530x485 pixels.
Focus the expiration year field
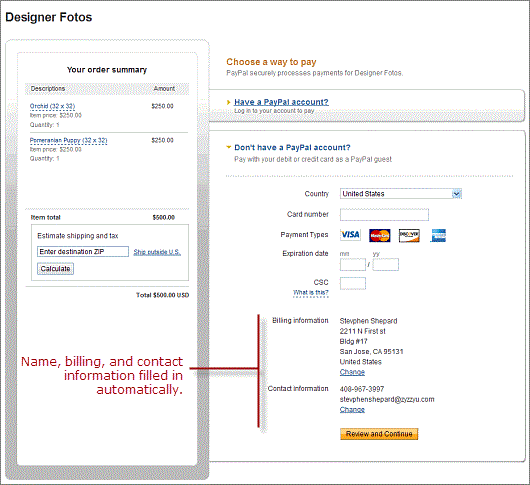click(x=386, y=265)
